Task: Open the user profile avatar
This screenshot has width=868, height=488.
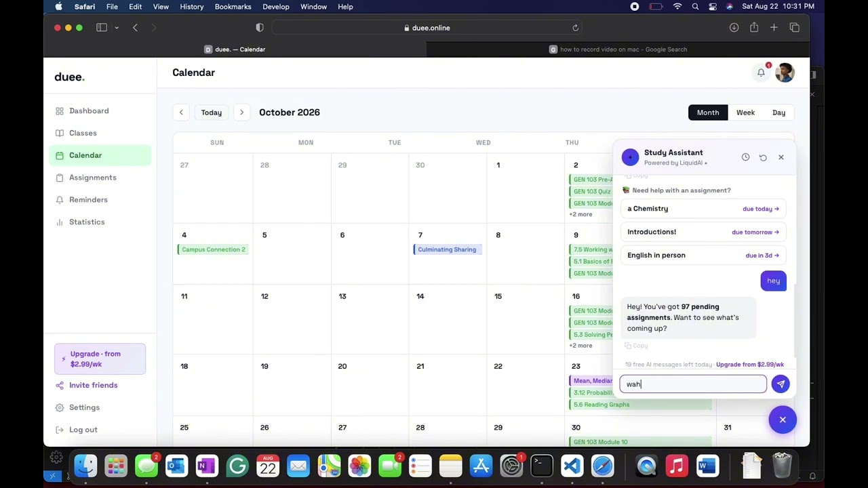Action: (785, 73)
